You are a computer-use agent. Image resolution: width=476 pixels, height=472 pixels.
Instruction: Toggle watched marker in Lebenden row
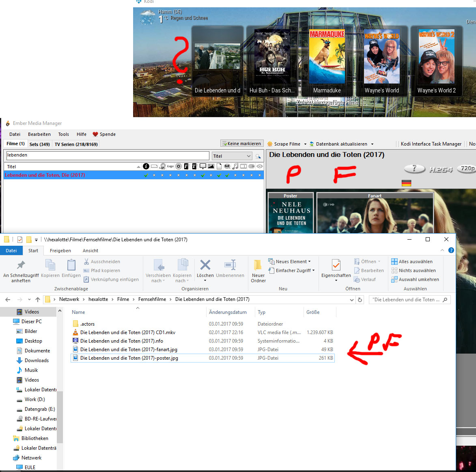[x=260, y=175]
